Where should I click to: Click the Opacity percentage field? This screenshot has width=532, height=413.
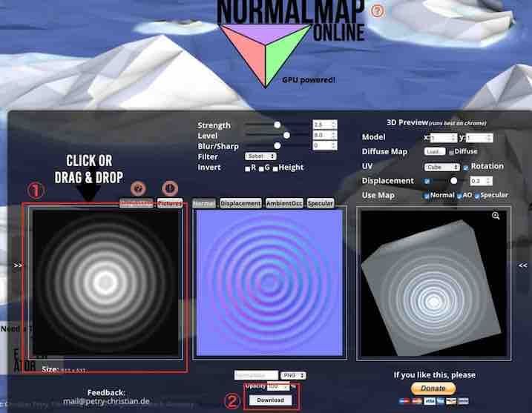278,386
